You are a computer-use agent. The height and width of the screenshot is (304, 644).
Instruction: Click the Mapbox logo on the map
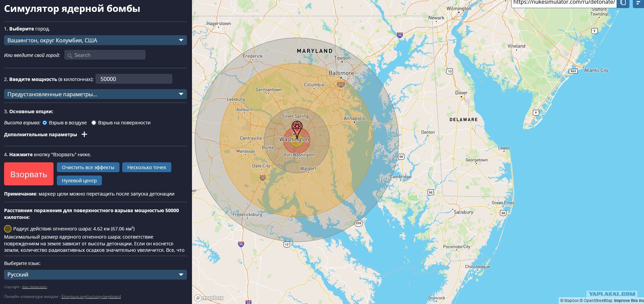coord(209,298)
